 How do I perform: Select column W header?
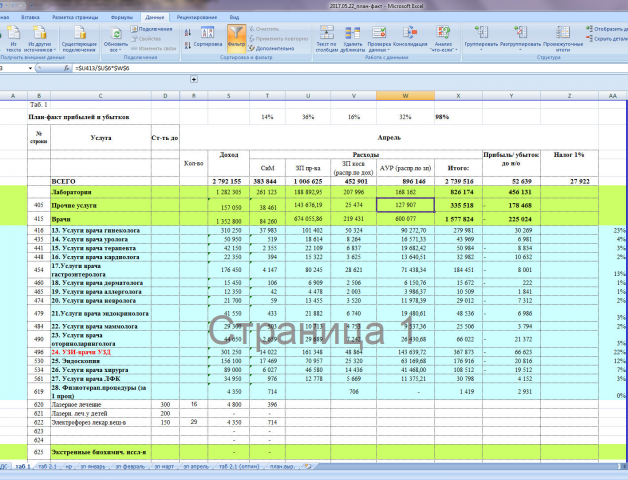coord(405,96)
